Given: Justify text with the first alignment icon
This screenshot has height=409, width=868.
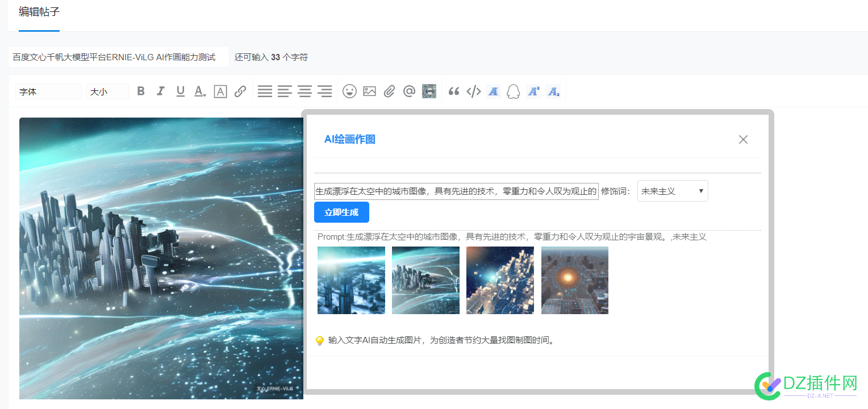Looking at the screenshot, I should pyautogui.click(x=265, y=91).
